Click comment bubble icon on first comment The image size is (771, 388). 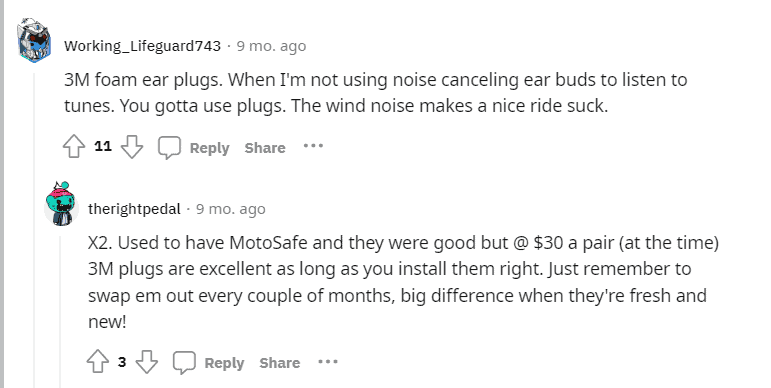pos(169,147)
